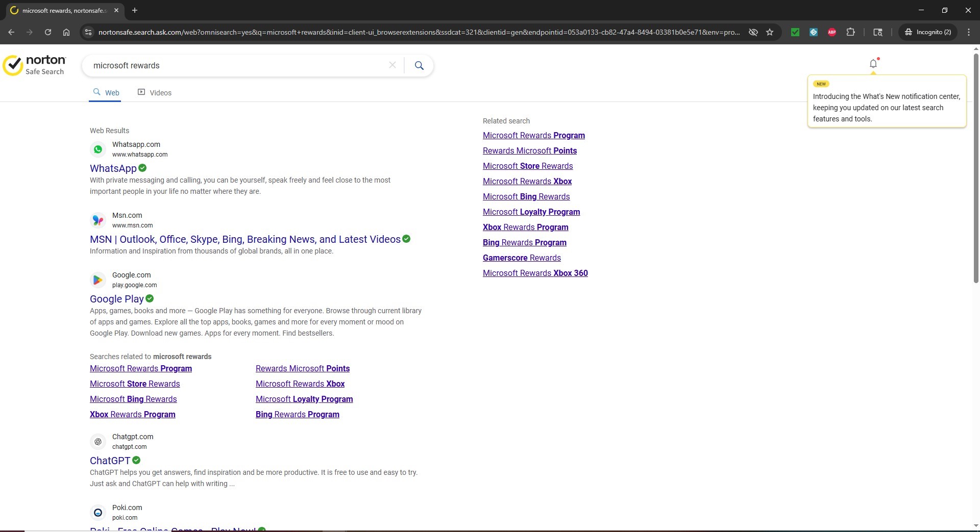The width and height of the screenshot is (980, 532).
Task: Click Xbox Rewards Program under Searches related
Action: (133, 414)
